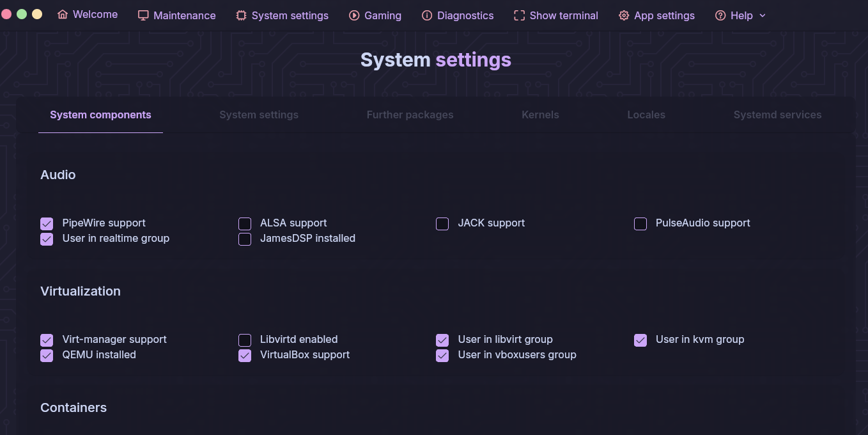The width and height of the screenshot is (868, 435).
Task: Click the Maintenance monitor icon
Action: 143,15
